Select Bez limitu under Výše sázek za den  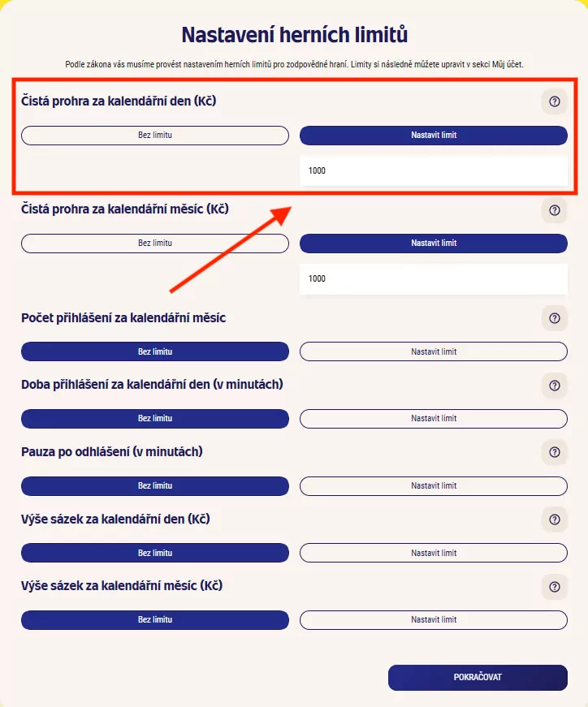(x=155, y=552)
